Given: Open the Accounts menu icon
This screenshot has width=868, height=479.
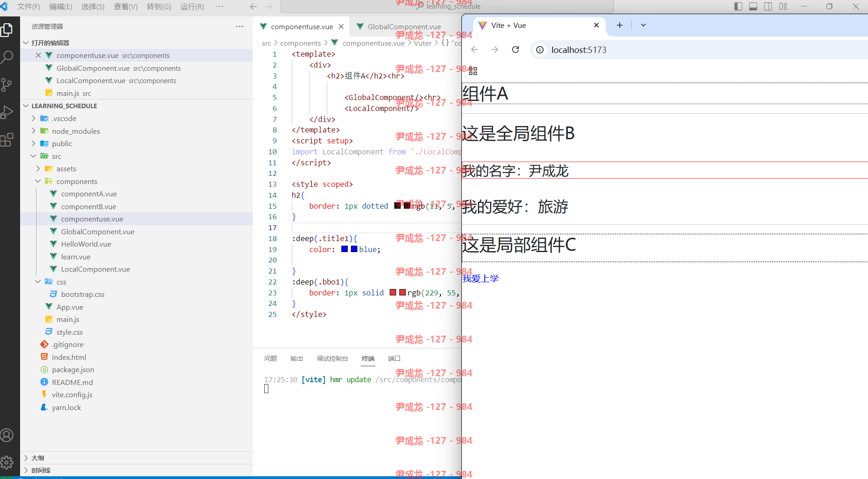Looking at the screenshot, I should tap(7, 435).
